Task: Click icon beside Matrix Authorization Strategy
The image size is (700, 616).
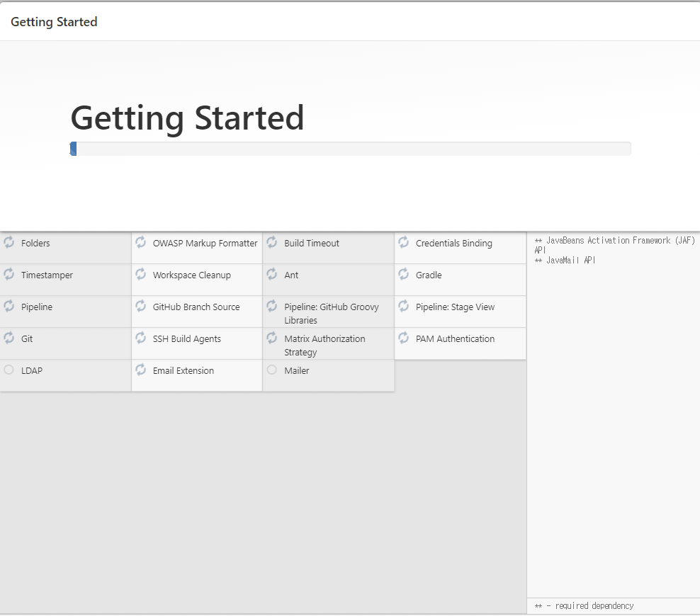Action: point(272,338)
